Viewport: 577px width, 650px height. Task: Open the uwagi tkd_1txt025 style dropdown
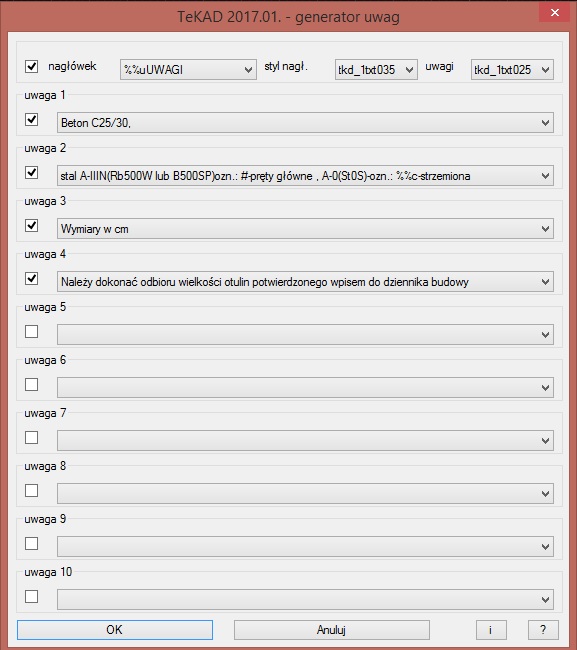(x=512, y=70)
